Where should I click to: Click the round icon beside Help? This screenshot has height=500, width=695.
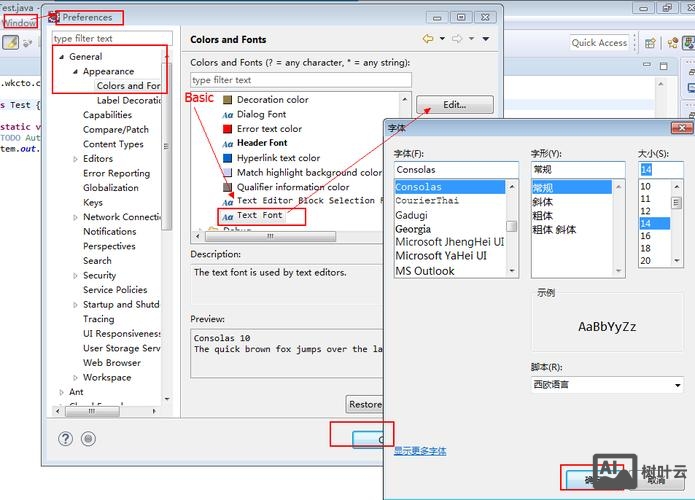point(88,439)
